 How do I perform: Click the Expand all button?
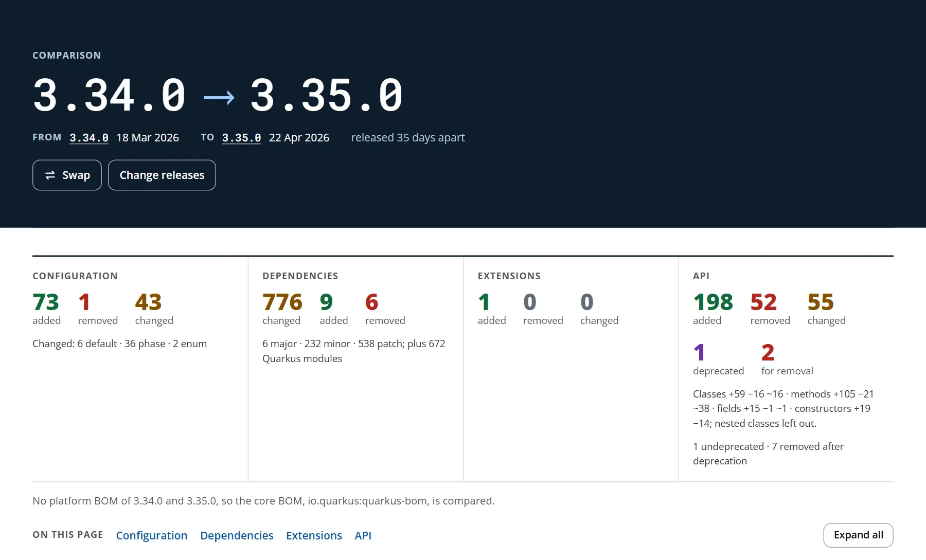[858, 535]
